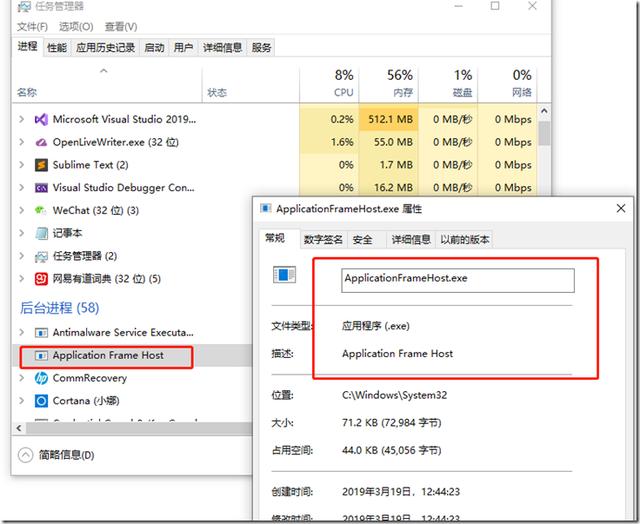Click the CommRecovery HP icon

(41, 378)
